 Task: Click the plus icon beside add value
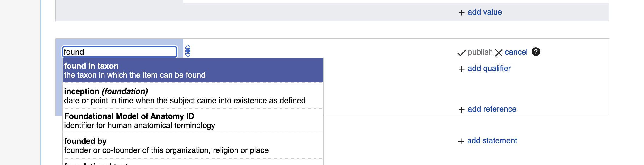(x=461, y=12)
